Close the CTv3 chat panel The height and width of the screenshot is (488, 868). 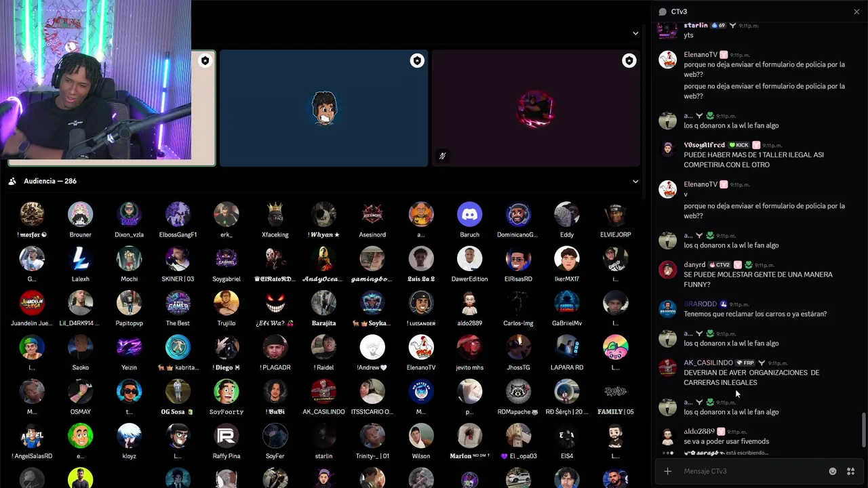point(856,12)
